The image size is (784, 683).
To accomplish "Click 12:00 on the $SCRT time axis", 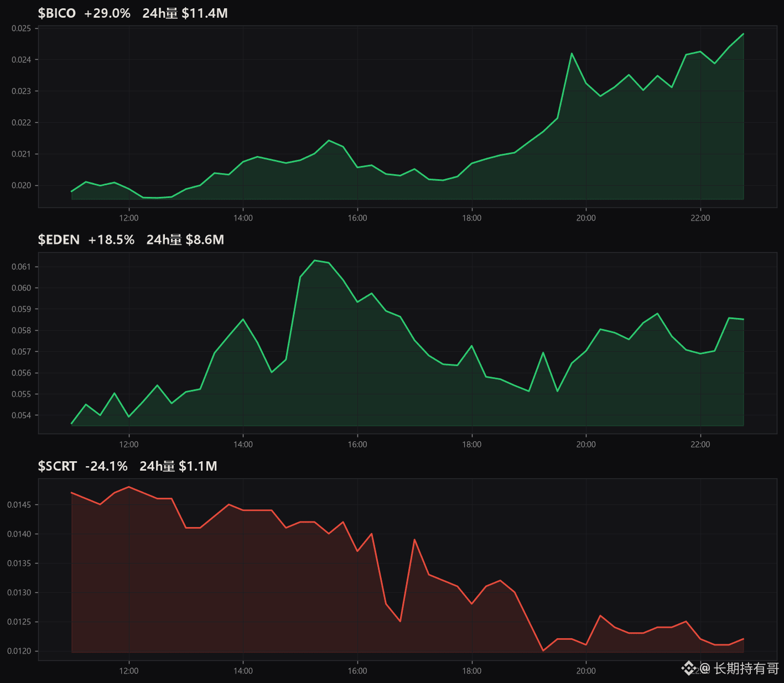I will (x=129, y=671).
